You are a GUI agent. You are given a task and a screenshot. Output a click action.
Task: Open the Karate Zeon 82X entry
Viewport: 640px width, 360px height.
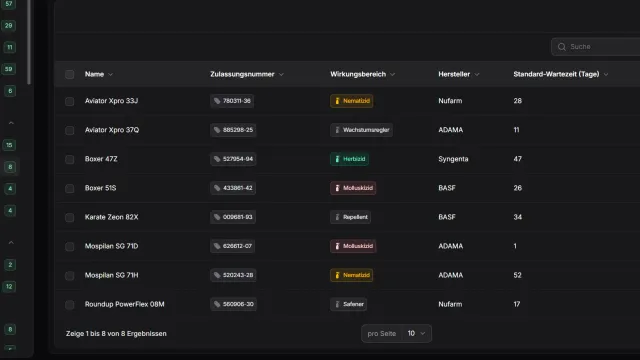[111, 217]
